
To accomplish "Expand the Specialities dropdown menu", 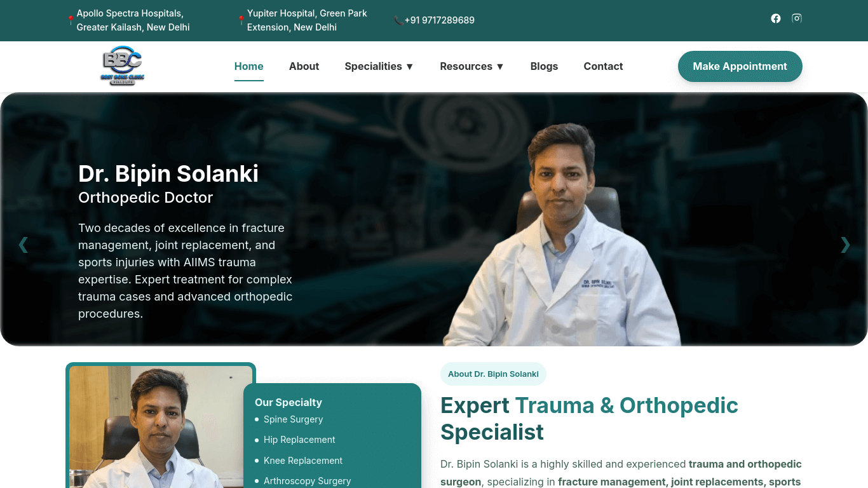I will [379, 66].
